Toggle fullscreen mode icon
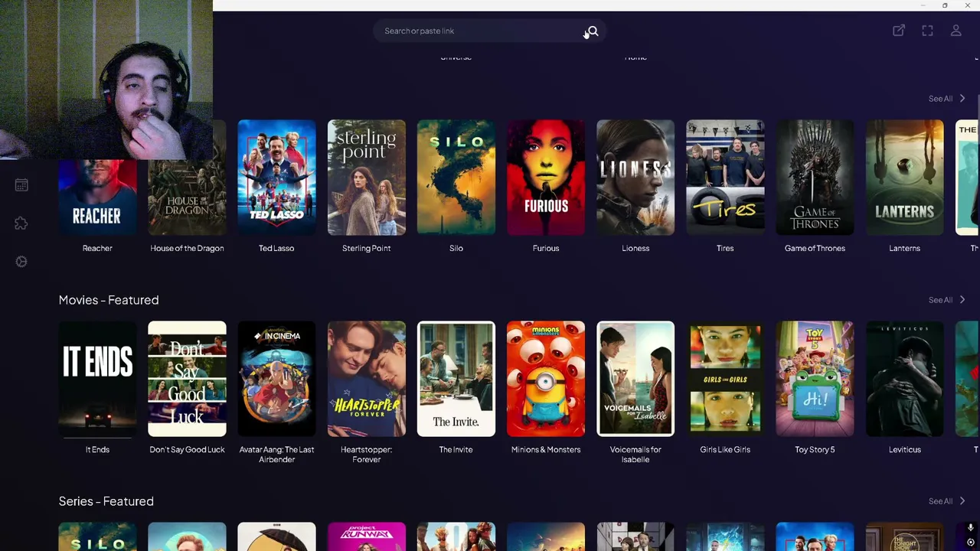980x551 pixels. (x=927, y=31)
